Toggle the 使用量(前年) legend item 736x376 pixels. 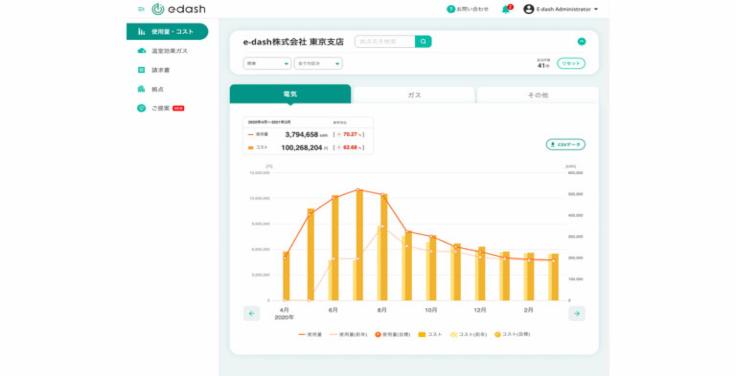[x=348, y=335]
